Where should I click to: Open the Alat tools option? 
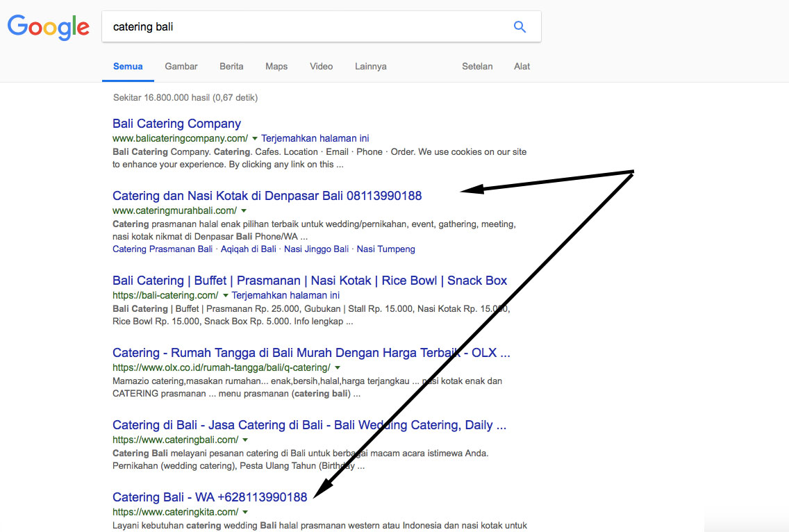(522, 67)
